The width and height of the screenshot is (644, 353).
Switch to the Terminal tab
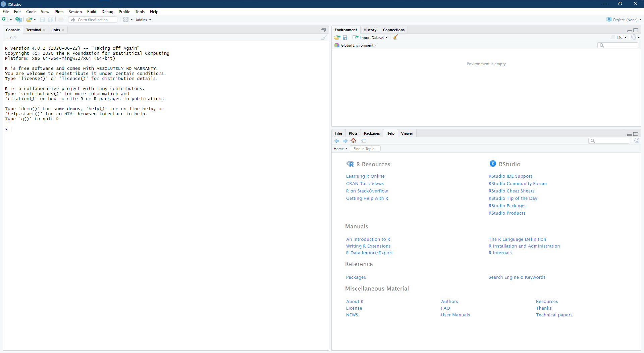coord(34,30)
